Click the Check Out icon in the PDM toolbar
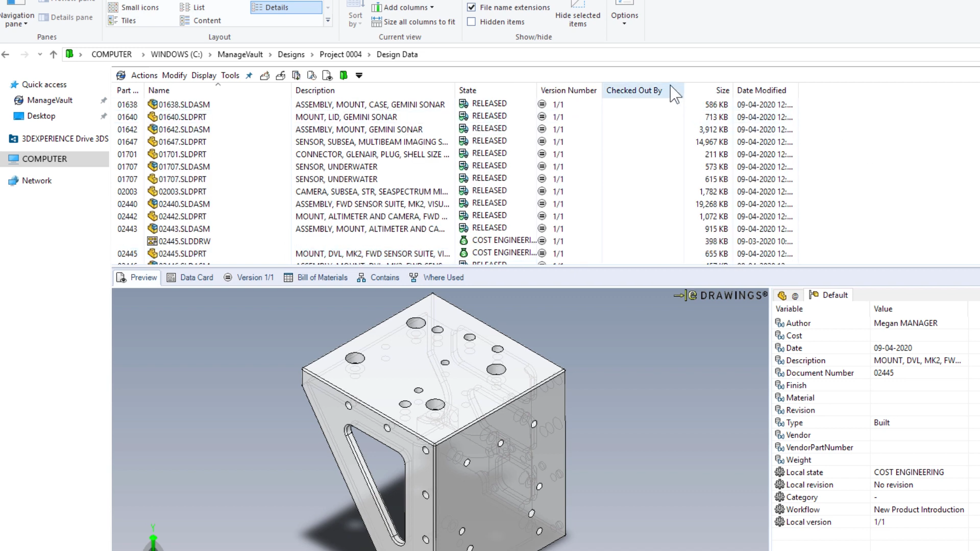The image size is (980, 551). (264, 76)
